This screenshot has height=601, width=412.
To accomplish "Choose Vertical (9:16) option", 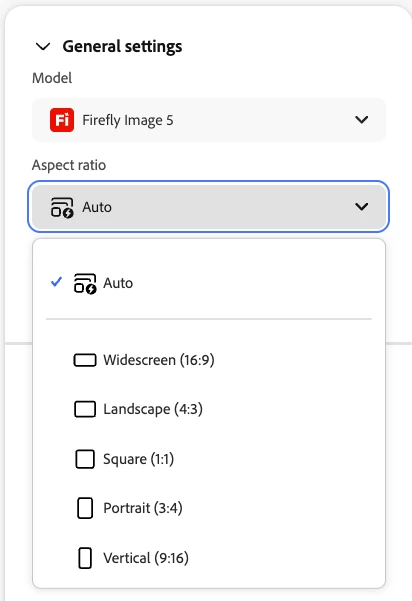I will (209, 558).
